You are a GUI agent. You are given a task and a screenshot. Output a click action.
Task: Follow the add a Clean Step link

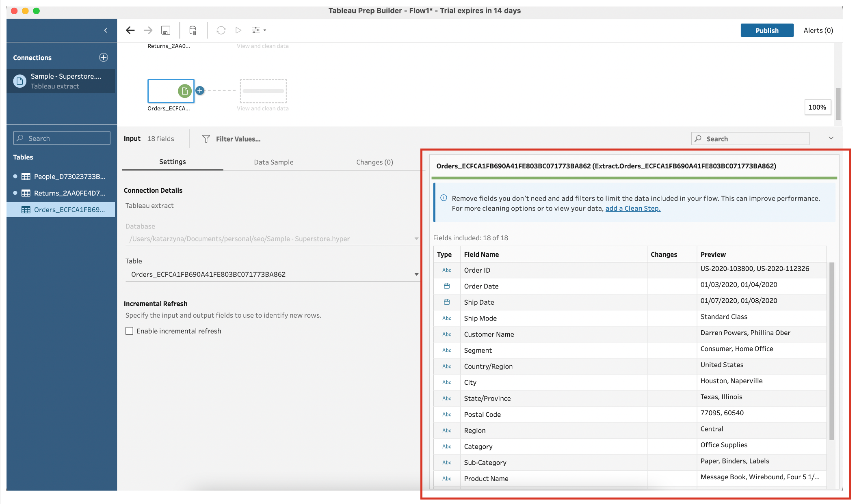pyautogui.click(x=633, y=208)
